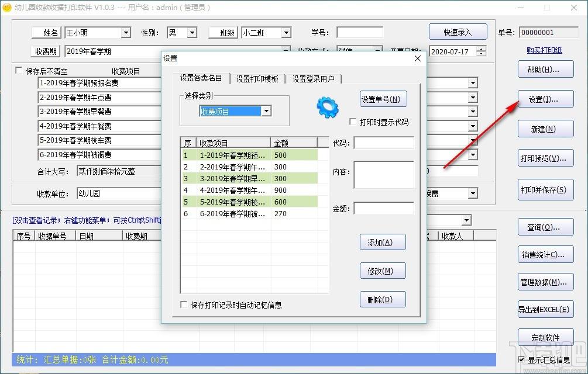Open the 收费项目 category dropdown

(x=266, y=111)
